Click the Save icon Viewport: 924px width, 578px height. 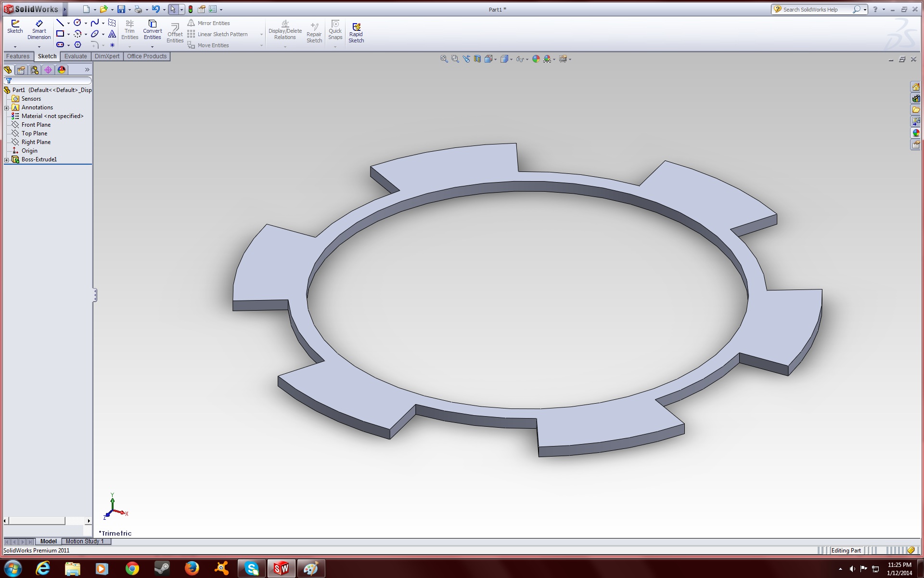[121, 9]
